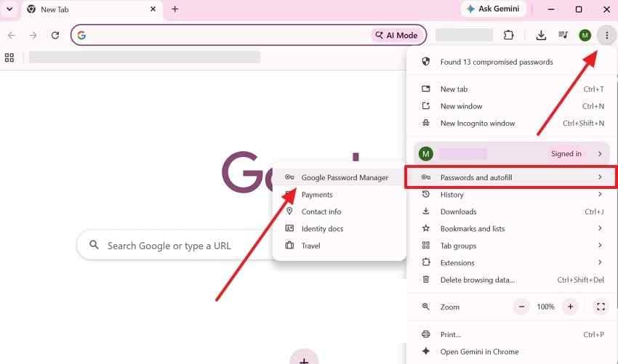618x364 pixels.
Task: Select New window menu item
Action: click(511, 106)
